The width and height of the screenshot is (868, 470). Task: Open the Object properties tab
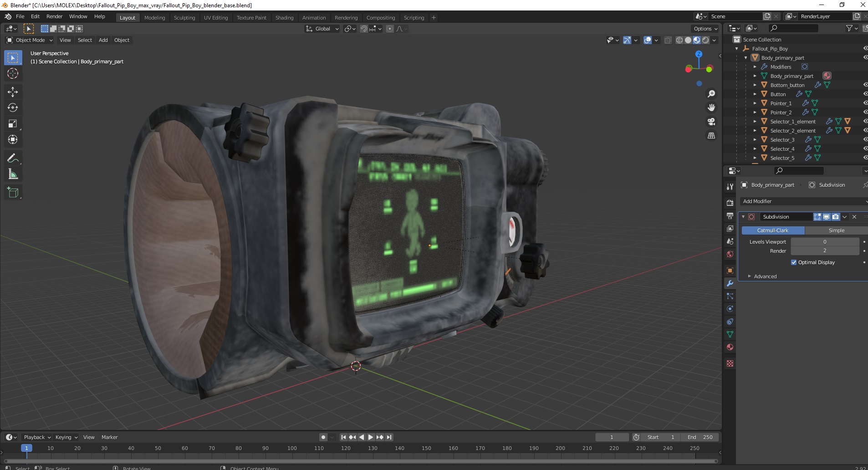coord(730,271)
